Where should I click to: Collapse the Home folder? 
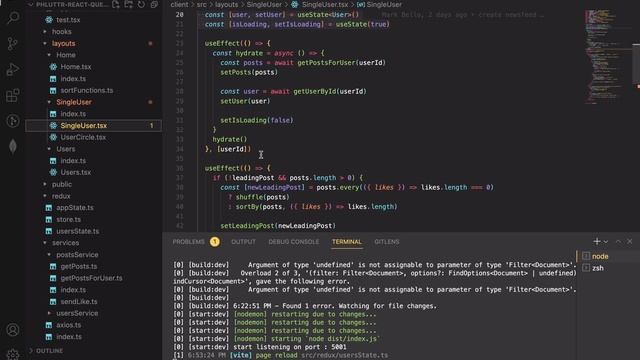[x=66, y=55]
